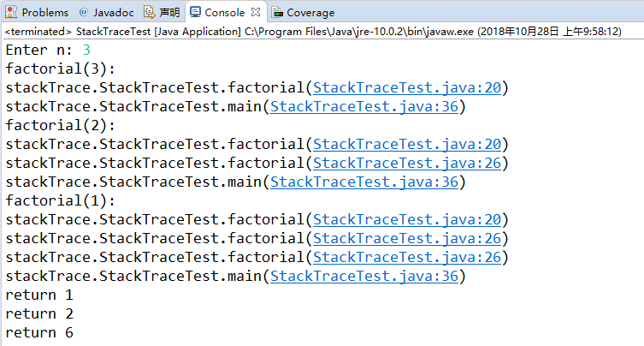Click the Coverage view icon
The height and width of the screenshot is (346, 644).
[277, 12]
